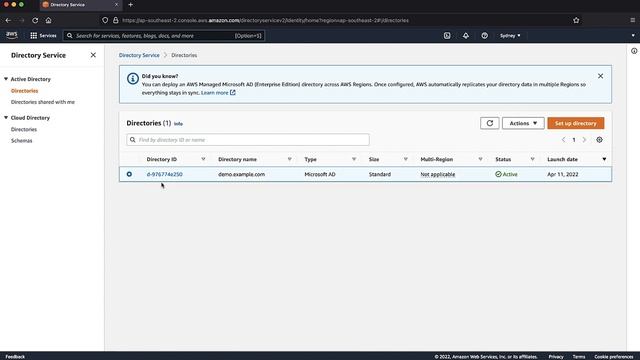Sort by Type column
Screen dimensions: 640x360
(354, 159)
